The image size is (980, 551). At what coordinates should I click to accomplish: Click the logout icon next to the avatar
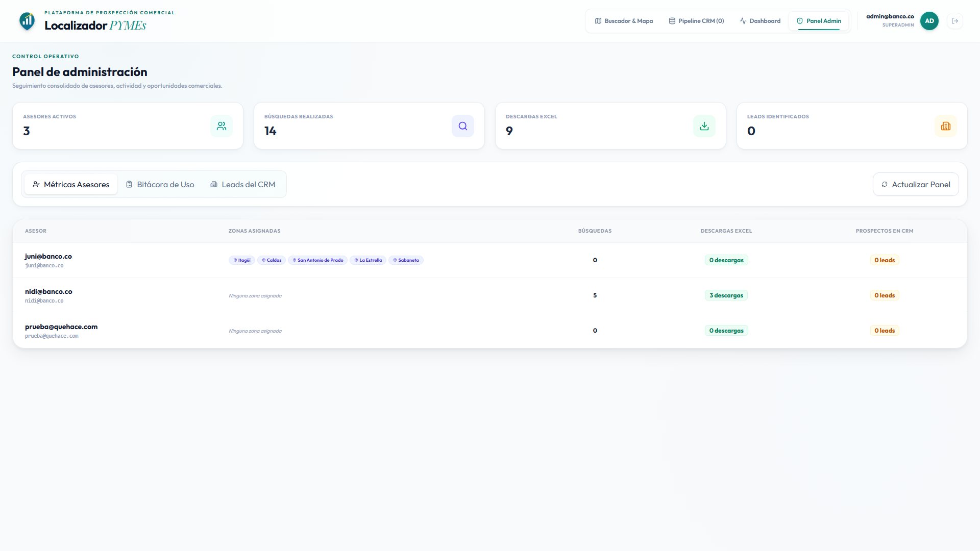click(954, 21)
